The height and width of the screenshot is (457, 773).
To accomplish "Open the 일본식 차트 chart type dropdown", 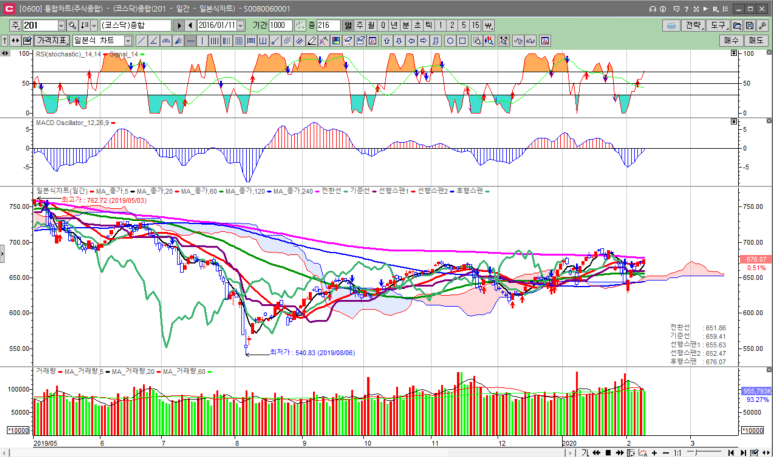I will click(x=128, y=41).
